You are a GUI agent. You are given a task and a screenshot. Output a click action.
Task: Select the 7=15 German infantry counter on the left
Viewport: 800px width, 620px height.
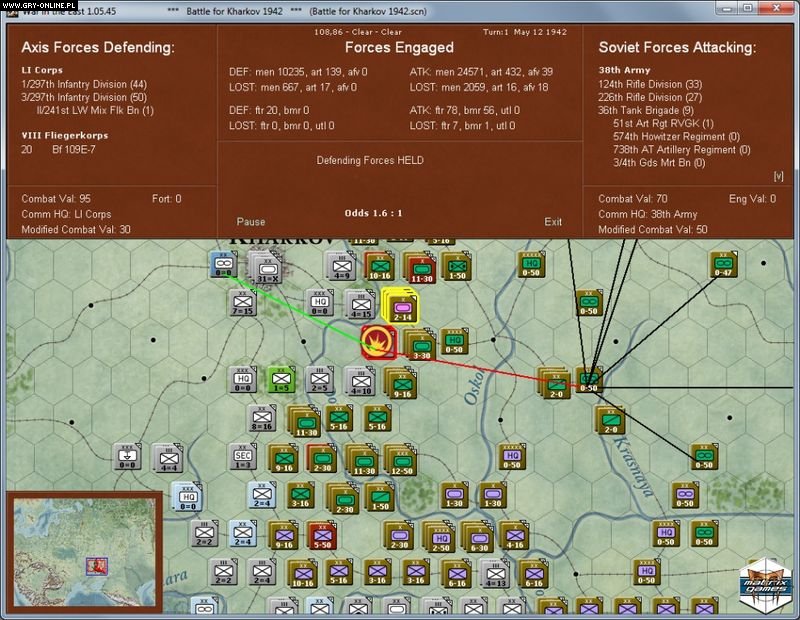coord(241,303)
